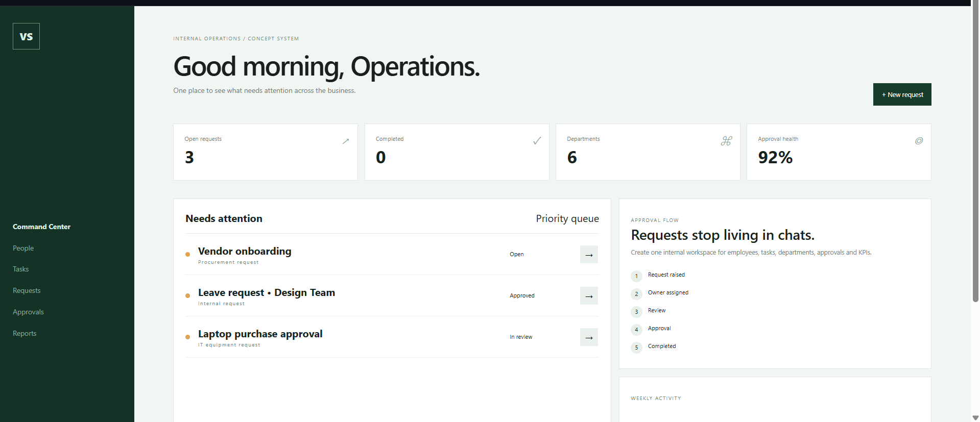Click the Internal Operations / Concept System breadcrumb

pos(236,39)
